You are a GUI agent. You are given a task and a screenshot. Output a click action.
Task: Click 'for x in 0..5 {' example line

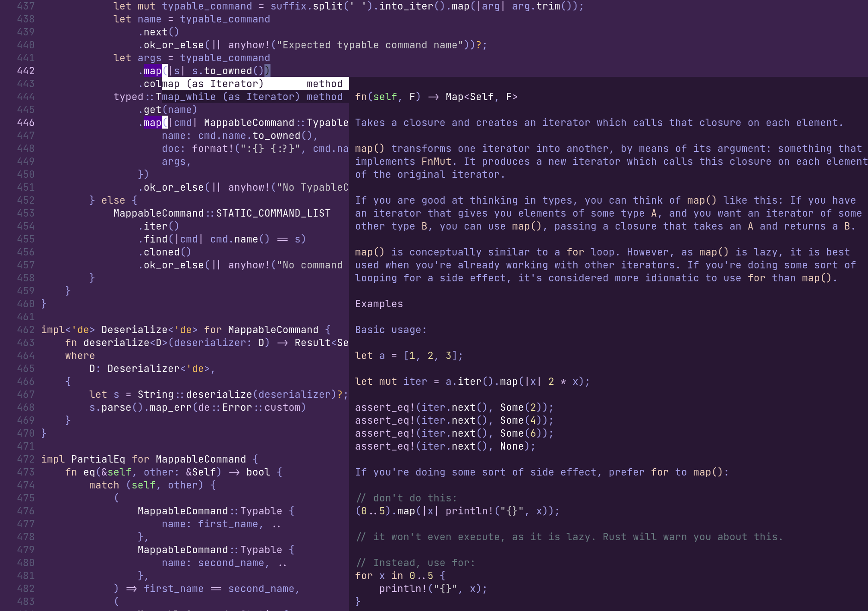click(x=400, y=576)
